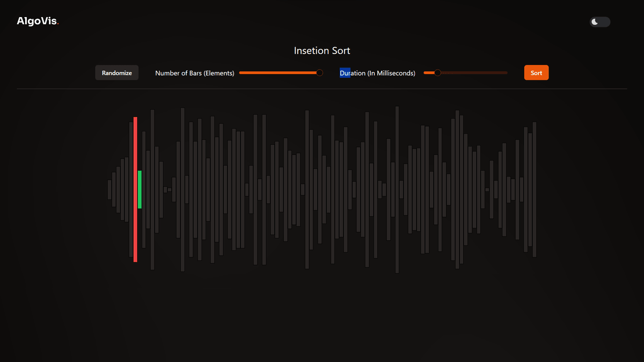Click the orange dot in AlgoVis logo

58,24
